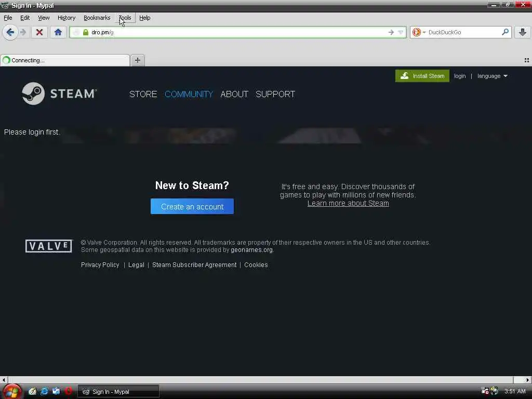Image resolution: width=532 pixels, height=399 pixels.
Task: Click the horizontal scrollbar left arrow
Action: [4, 380]
